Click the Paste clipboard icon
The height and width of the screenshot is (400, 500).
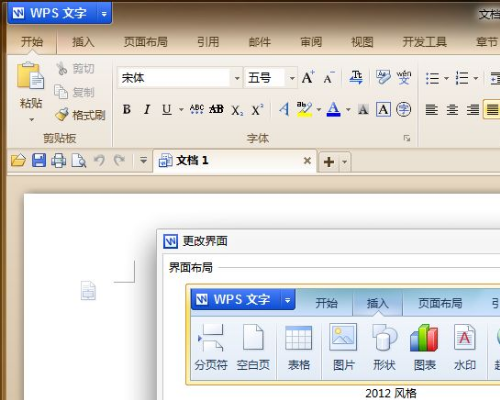click(30, 76)
